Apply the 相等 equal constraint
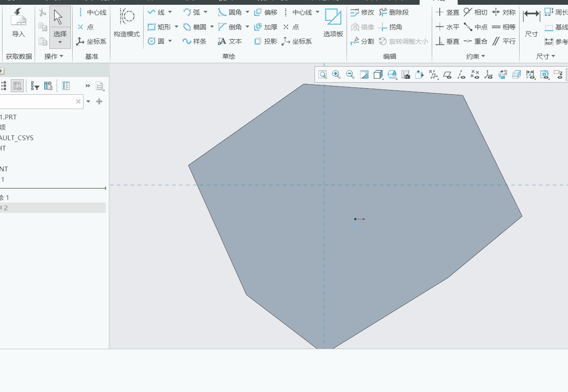The height and width of the screenshot is (392, 568). (504, 27)
